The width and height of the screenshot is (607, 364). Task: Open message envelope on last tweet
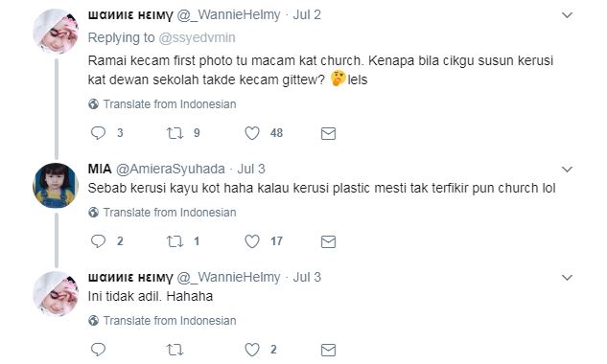point(328,350)
